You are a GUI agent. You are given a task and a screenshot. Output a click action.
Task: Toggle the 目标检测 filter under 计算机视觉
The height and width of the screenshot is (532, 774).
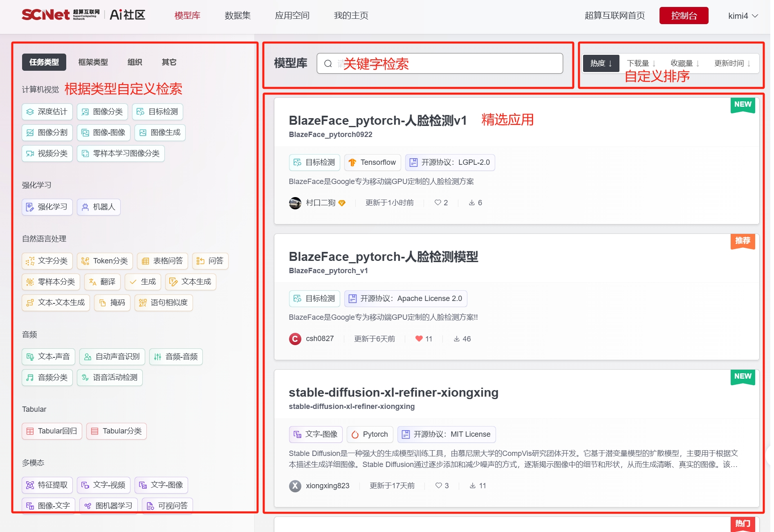tap(157, 112)
